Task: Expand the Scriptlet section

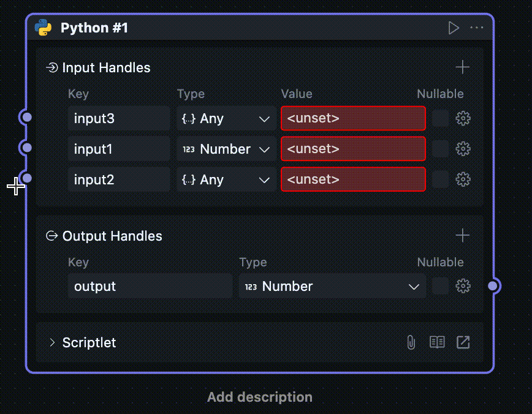Action: coord(52,342)
